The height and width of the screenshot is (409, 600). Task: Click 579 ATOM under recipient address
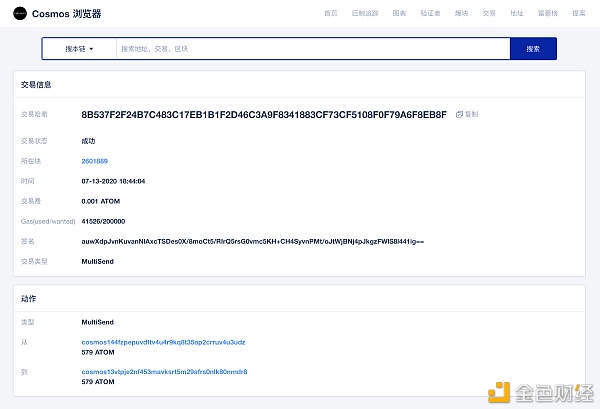tap(98, 382)
